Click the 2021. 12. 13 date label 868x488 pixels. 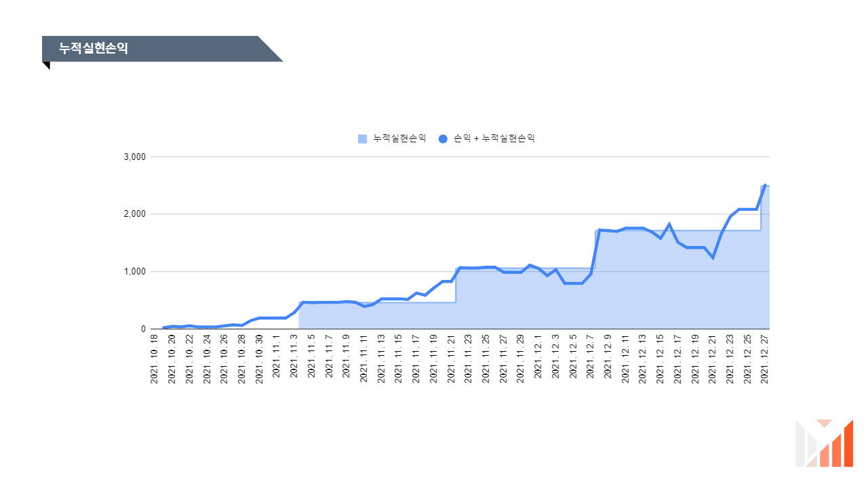pyautogui.click(x=643, y=359)
